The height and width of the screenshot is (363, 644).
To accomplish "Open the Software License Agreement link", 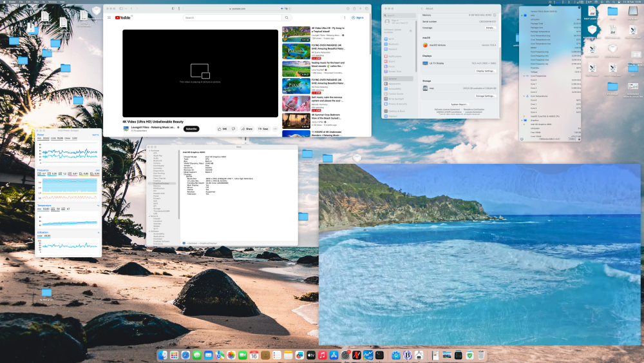I will click(448, 110).
